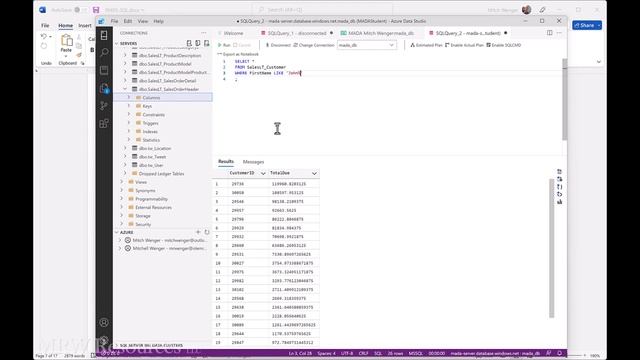
Task: Click the Show Active Connections icon
Action: (x=207, y=43)
